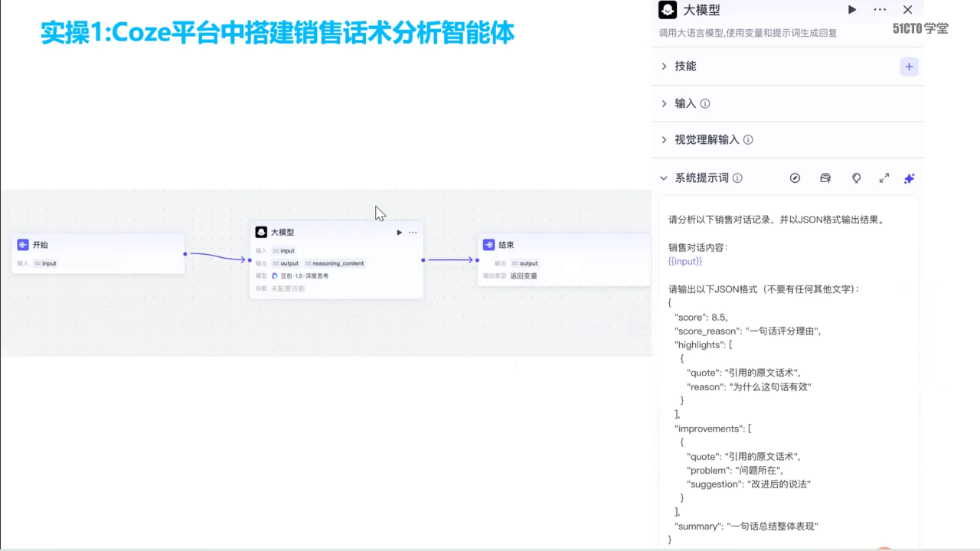This screenshot has height=551, width=980.
Task: Click the output port of the 大模型 node
Action: (x=423, y=260)
